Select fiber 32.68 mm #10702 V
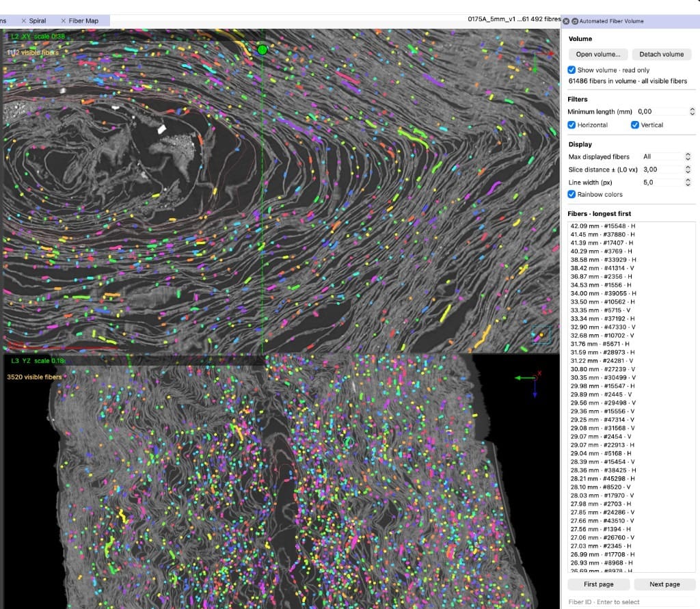Image resolution: width=700 pixels, height=609 pixels. (631, 336)
